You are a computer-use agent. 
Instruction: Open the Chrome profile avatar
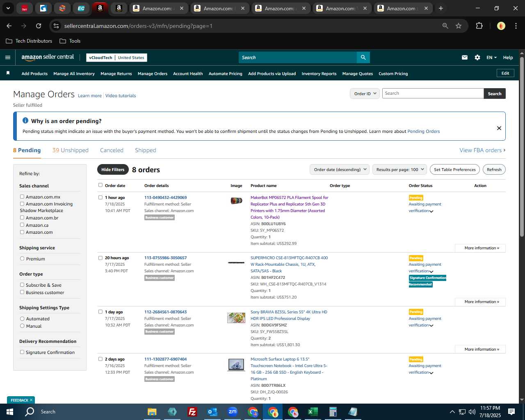(x=501, y=26)
